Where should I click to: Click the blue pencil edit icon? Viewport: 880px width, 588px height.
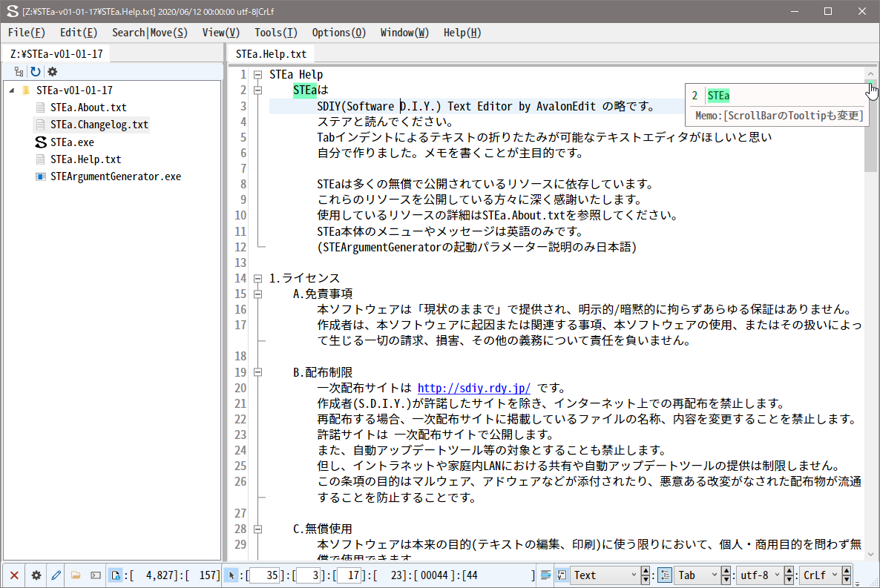(56, 575)
